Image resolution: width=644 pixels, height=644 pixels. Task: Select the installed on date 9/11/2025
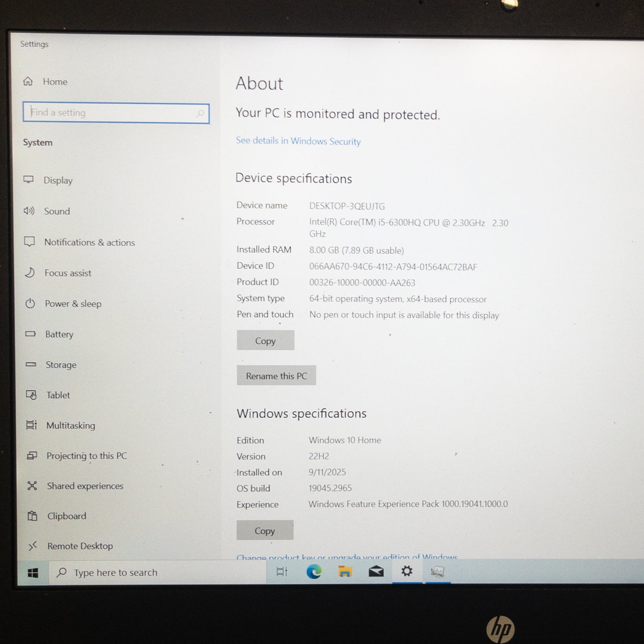(x=327, y=472)
